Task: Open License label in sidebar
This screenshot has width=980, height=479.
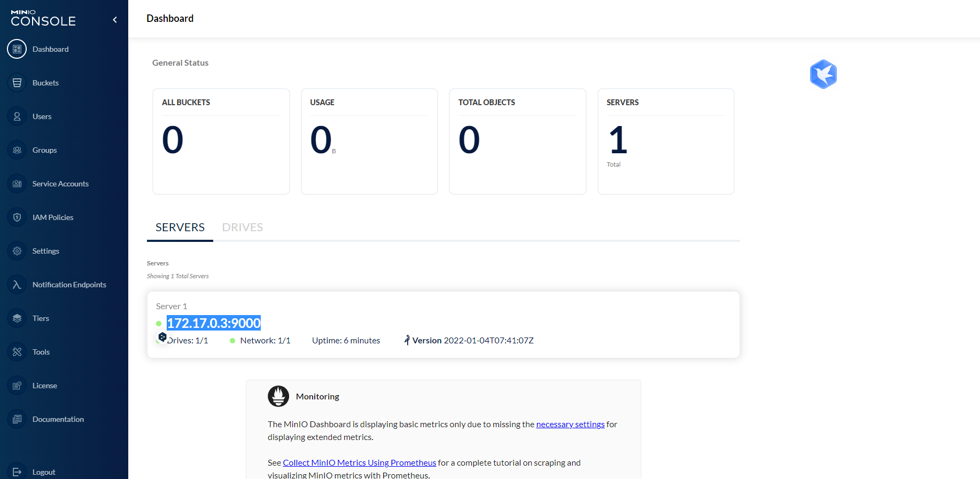Action: pos(45,386)
